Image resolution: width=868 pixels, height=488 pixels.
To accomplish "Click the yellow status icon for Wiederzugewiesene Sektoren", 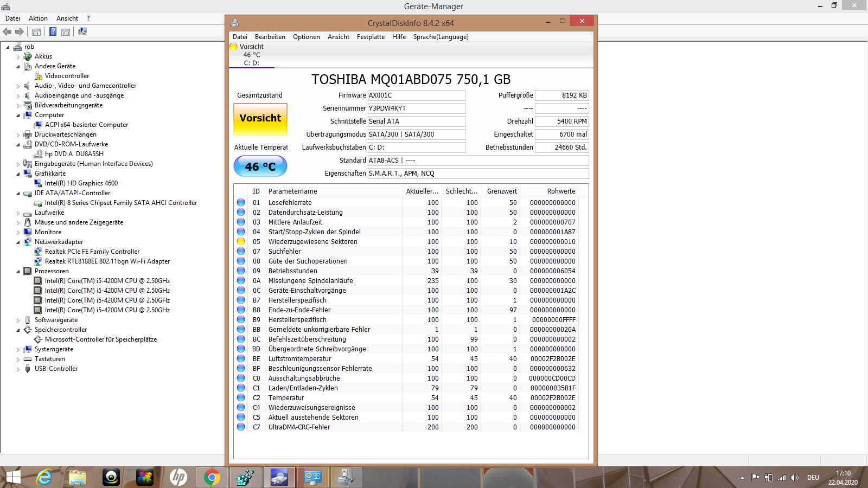I will tap(241, 241).
